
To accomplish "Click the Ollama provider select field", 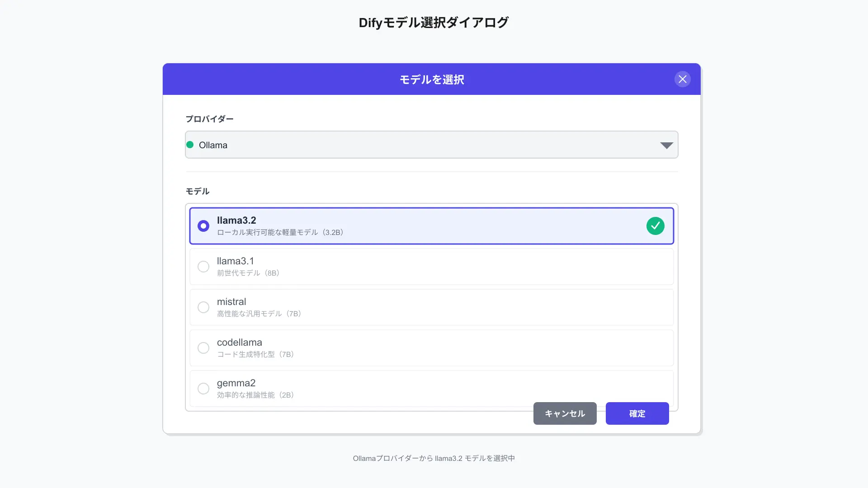I will tap(431, 145).
